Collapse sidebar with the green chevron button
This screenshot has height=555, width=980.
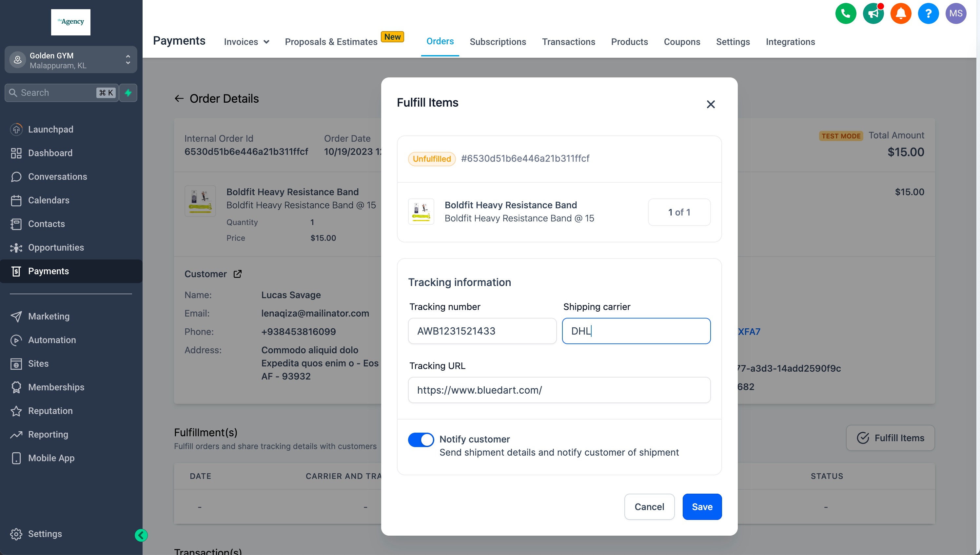[x=141, y=535]
